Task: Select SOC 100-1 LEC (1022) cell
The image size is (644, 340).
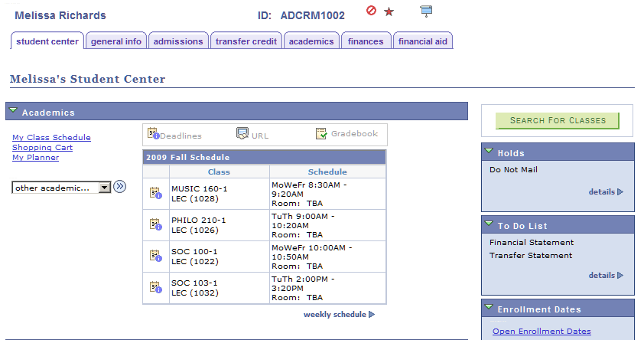Action: tap(220, 256)
